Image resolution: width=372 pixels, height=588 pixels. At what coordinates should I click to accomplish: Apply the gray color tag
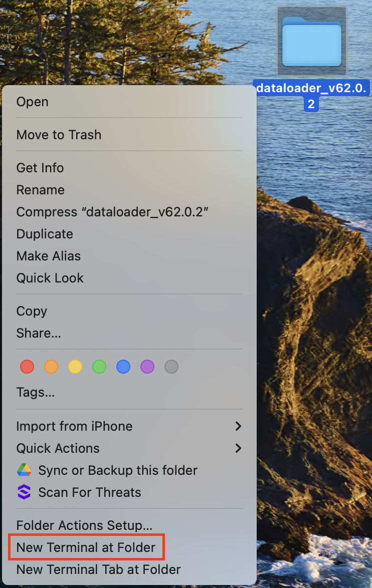coord(171,367)
